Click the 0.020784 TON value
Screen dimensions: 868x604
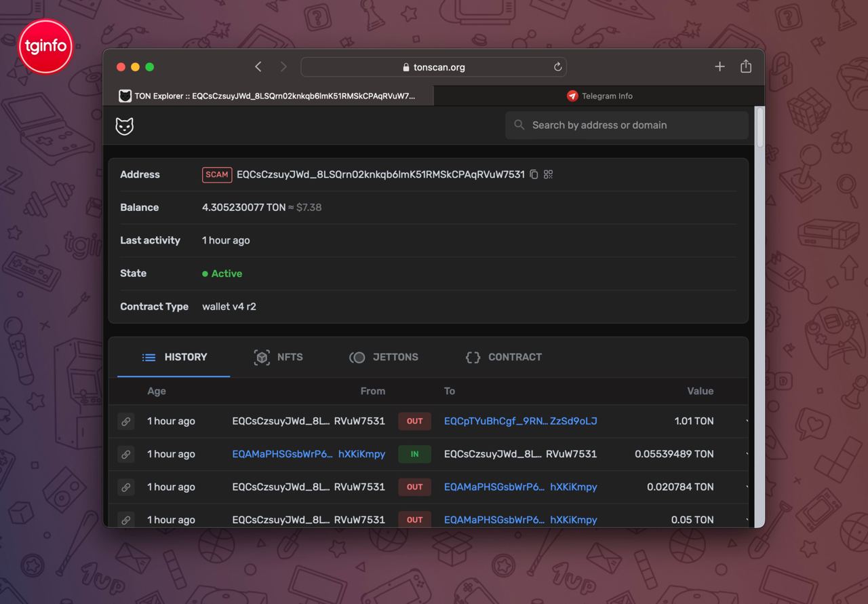(680, 487)
